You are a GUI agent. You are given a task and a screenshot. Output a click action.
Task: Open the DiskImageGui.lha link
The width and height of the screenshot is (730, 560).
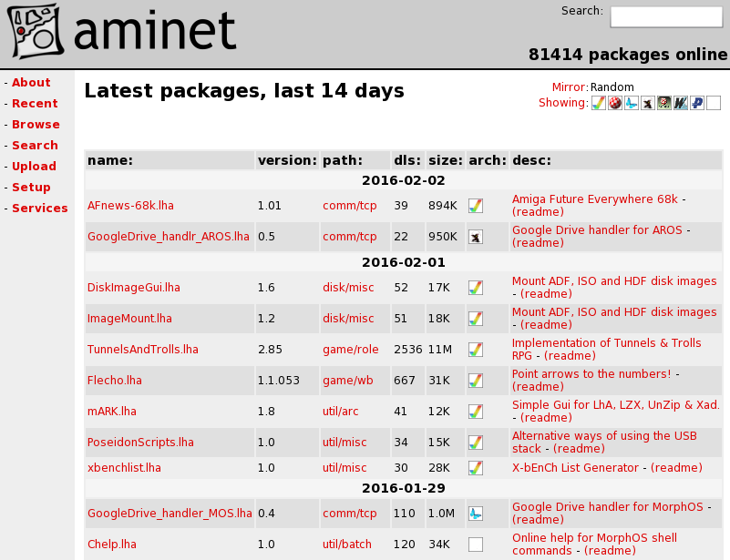(x=134, y=288)
